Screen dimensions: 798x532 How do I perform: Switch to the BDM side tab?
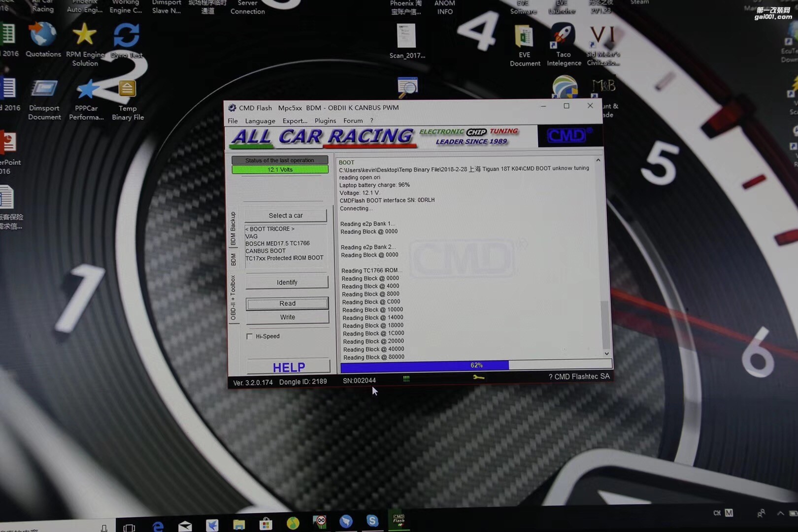[x=233, y=260]
